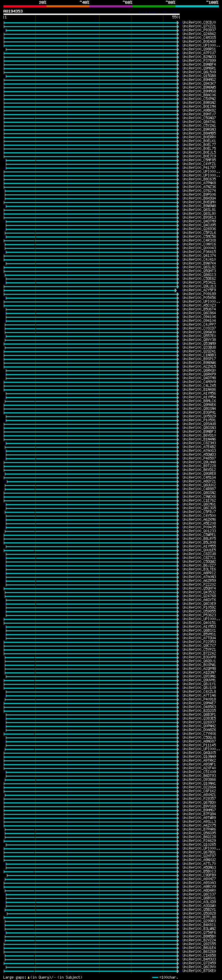Viewport: 222px width, 980px height.
Task: Select hit label UniRef100_Q9GRE8
Action: click(199, 473)
